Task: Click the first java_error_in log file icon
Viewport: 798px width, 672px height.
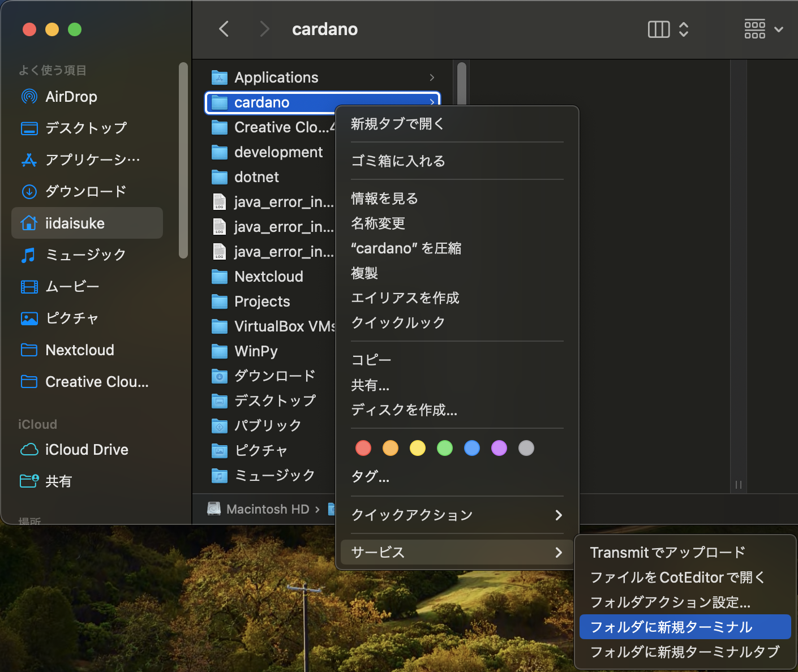Action: [x=220, y=202]
